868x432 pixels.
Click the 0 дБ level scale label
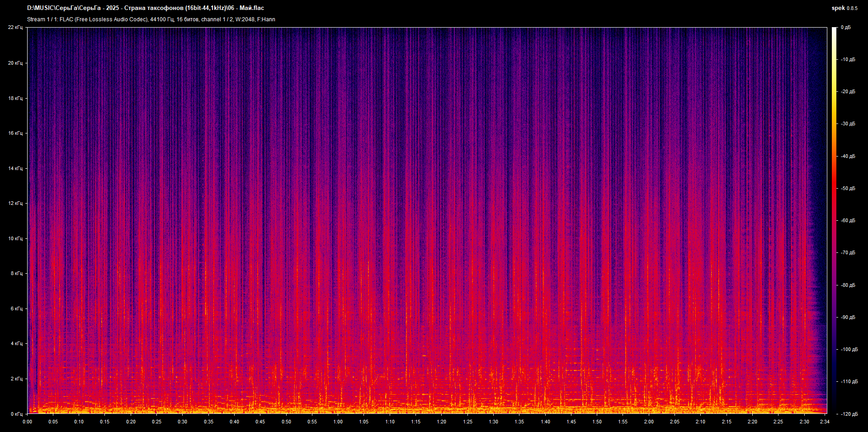[846, 28]
